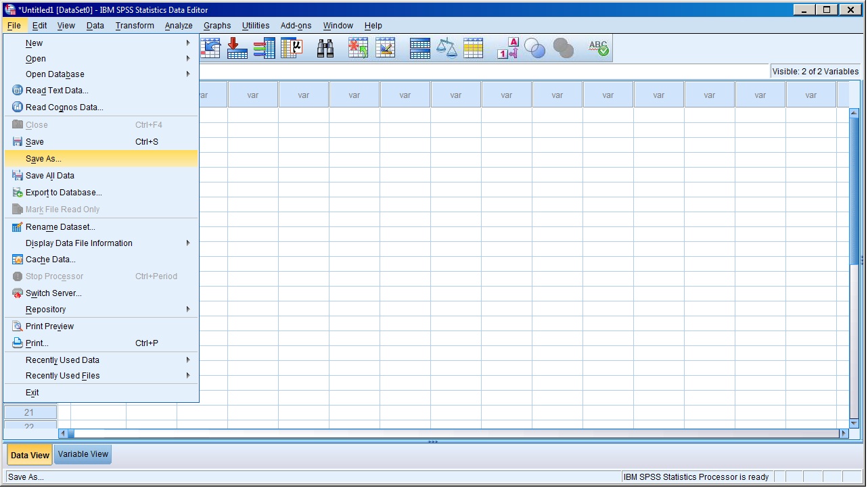Click the Weight Cases scales icon
Viewport: 868px width, 488px height.
[x=447, y=48]
